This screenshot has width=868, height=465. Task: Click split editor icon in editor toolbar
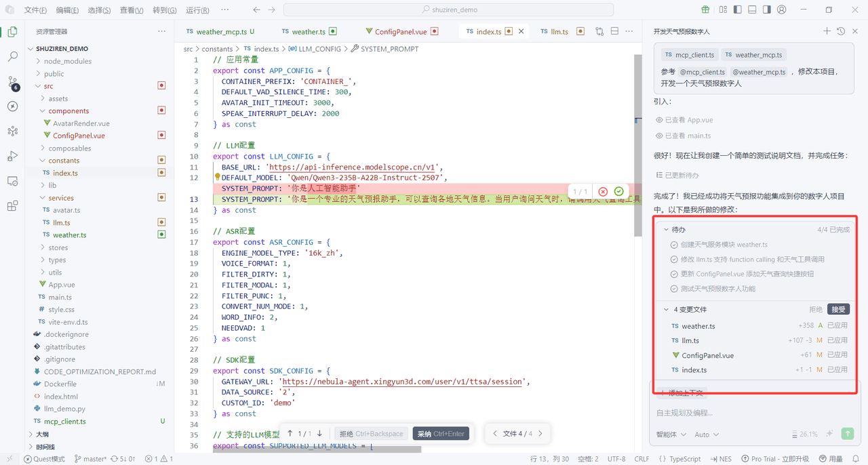pos(614,31)
